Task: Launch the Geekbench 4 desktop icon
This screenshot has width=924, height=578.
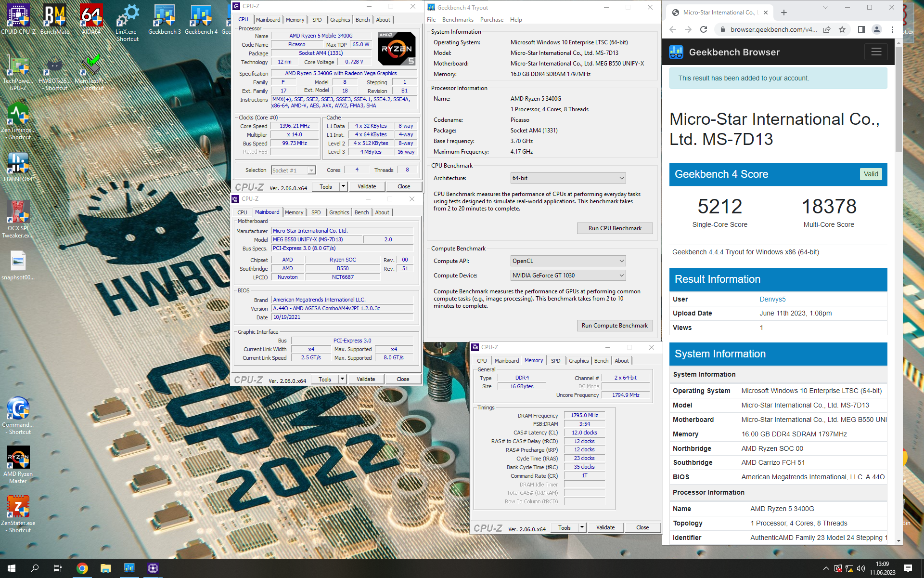Action: [201, 19]
